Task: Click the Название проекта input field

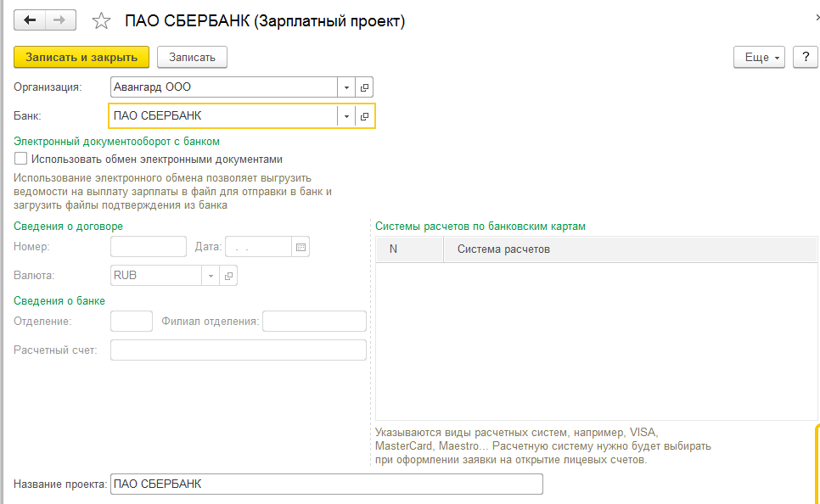Action: coord(326,484)
